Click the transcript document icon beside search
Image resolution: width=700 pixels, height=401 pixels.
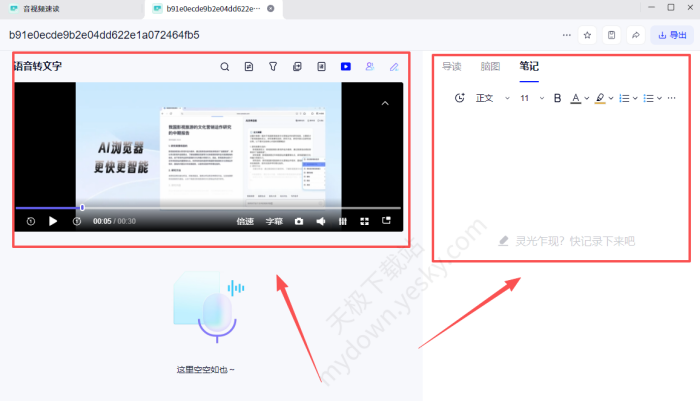click(x=249, y=67)
